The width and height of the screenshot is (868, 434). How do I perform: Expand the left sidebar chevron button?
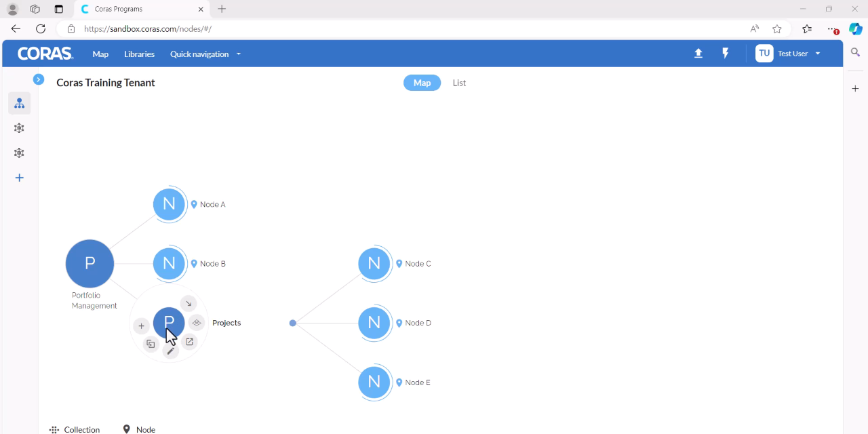click(39, 79)
